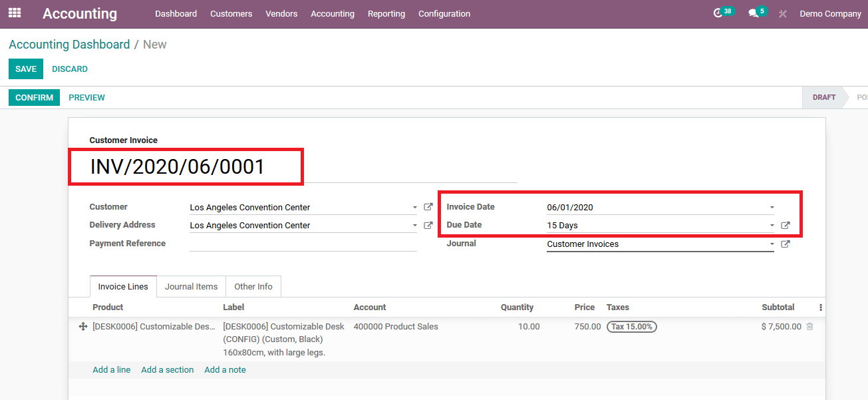Click the Label cell Customizable Desk description

pyautogui.click(x=284, y=339)
